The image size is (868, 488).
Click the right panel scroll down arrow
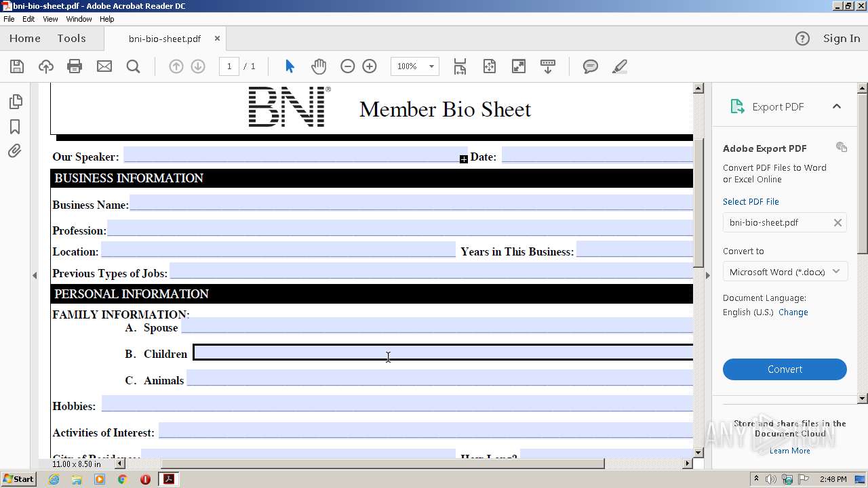coord(863,399)
